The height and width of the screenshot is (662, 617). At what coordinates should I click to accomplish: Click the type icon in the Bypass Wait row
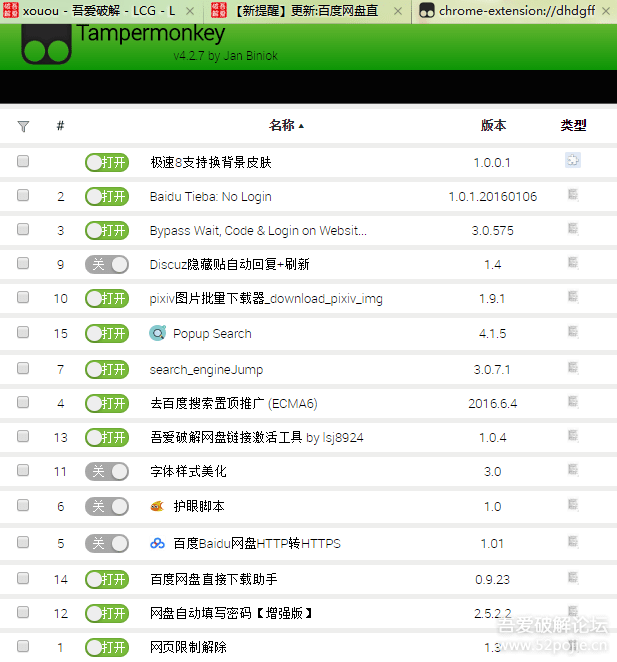573,229
